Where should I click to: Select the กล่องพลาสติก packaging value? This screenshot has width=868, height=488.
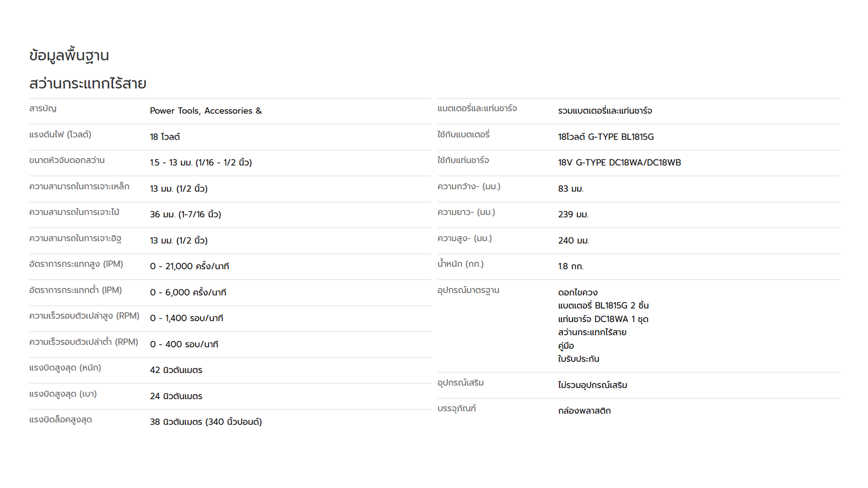tap(585, 411)
